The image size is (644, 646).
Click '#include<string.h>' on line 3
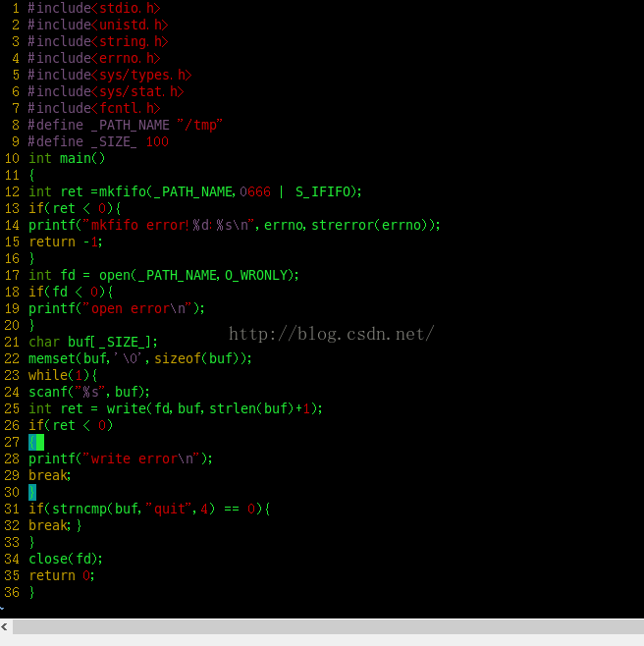(x=98, y=41)
